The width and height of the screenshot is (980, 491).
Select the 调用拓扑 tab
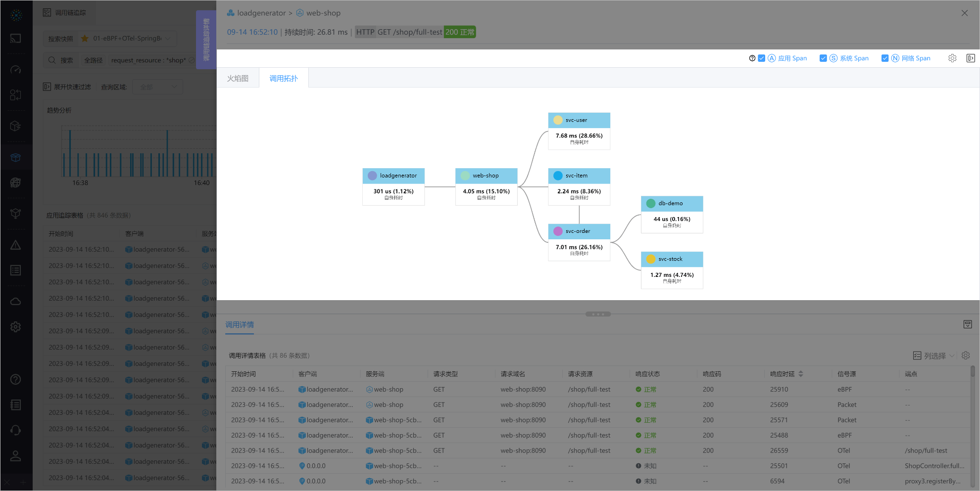click(284, 78)
